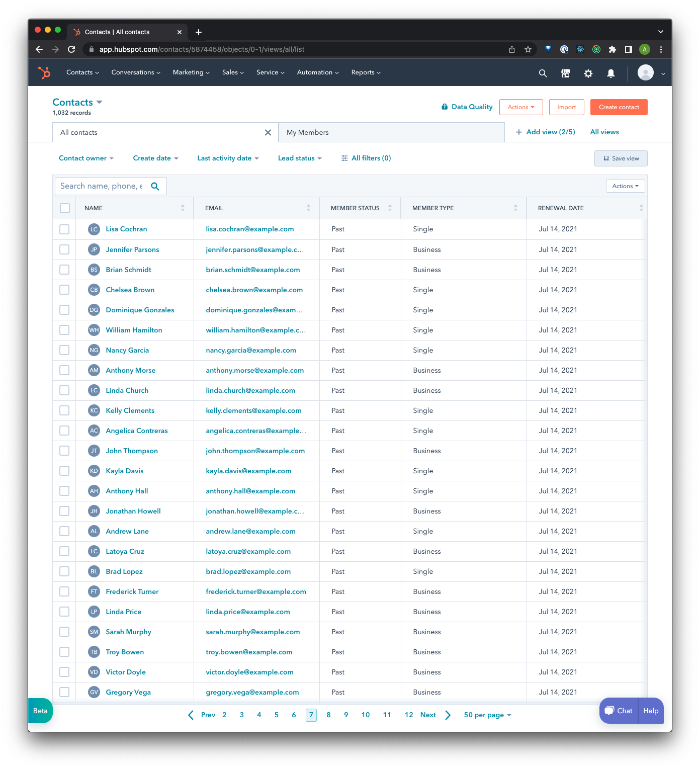700x769 pixels.
Task: Click the Save view icon
Action: click(606, 158)
